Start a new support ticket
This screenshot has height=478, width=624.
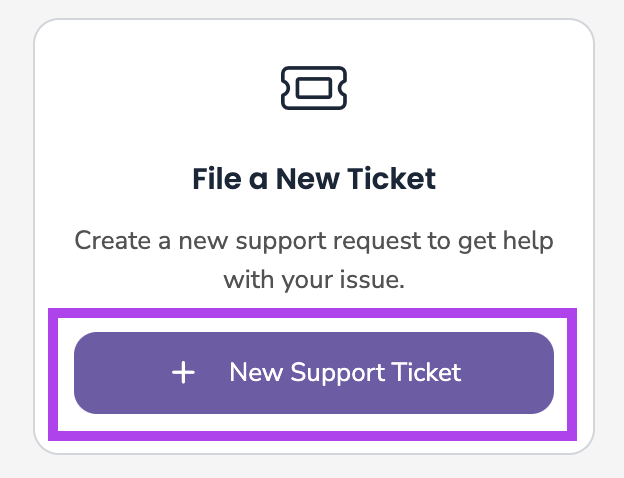coord(313,373)
